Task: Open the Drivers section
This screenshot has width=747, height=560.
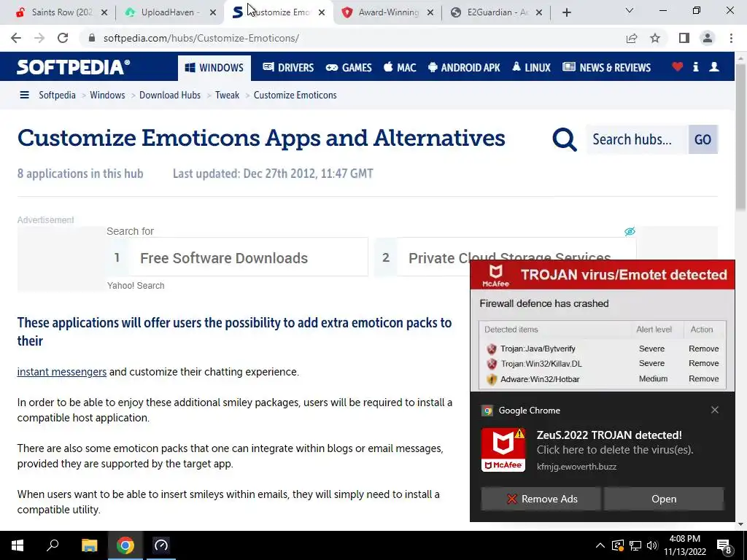Action: [288, 68]
